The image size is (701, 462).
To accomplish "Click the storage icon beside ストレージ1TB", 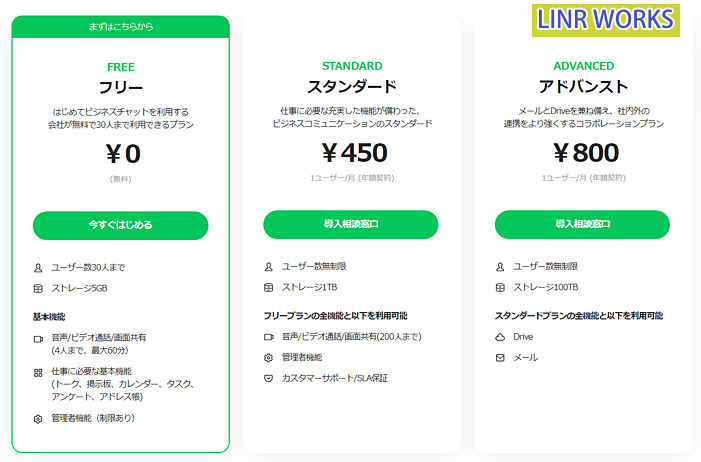I will click(268, 288).
